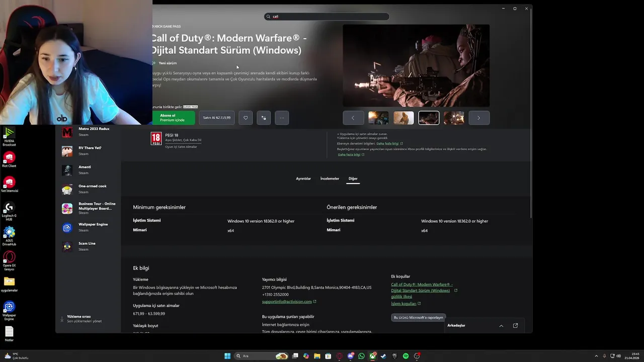Click the Abone ol Premium button

tap(173, 118)
